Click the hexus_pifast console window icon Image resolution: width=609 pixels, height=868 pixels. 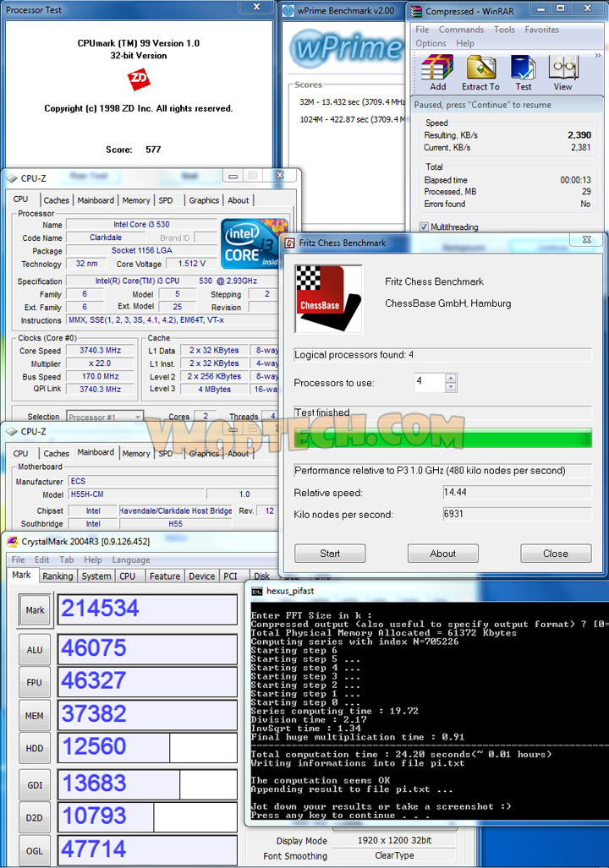256,592
